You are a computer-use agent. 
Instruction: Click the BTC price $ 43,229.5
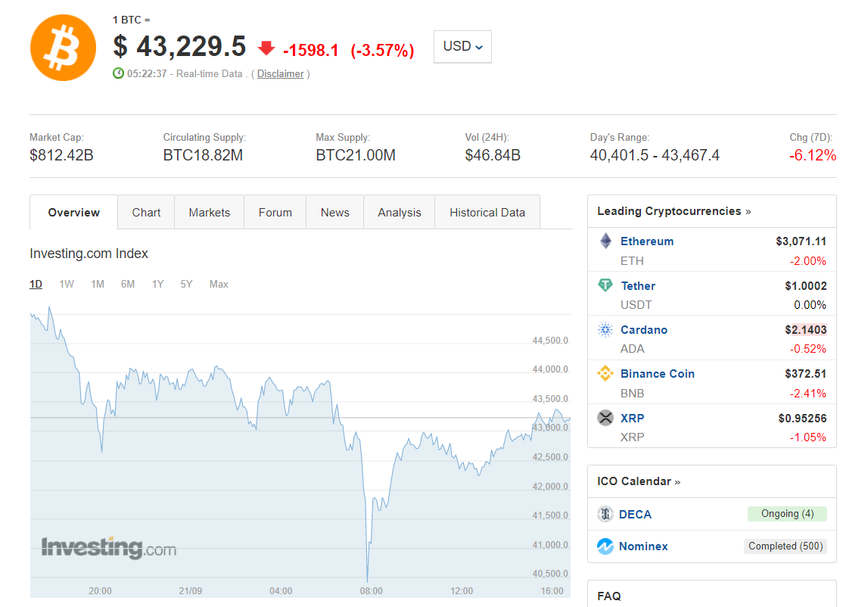pos(179,46)
